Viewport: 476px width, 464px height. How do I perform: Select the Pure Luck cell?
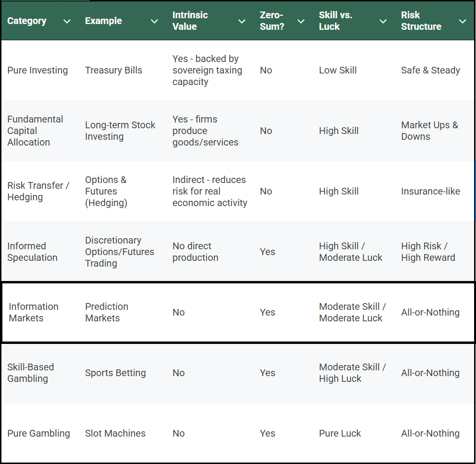click(x=340, y=433)
